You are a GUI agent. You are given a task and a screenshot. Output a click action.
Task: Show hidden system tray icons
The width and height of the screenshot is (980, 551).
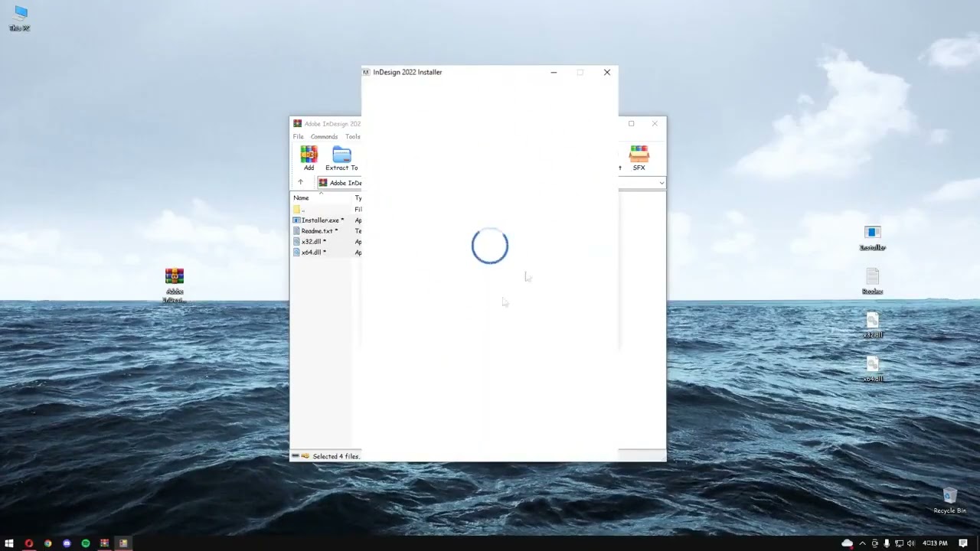[863, 543]
